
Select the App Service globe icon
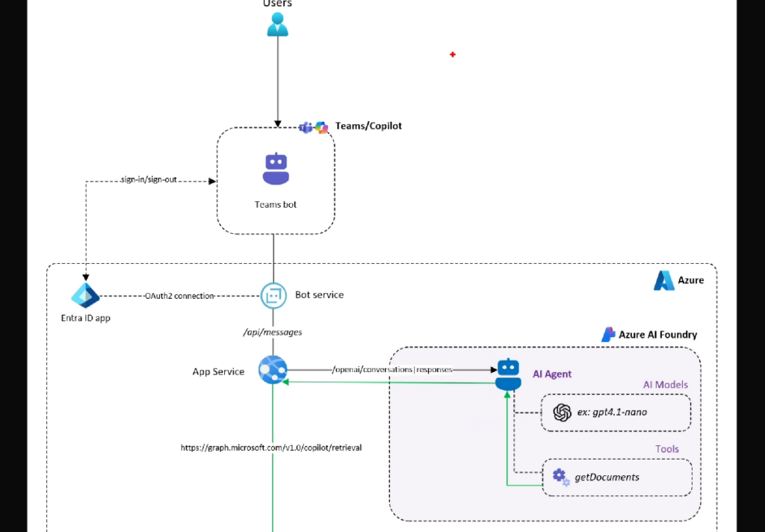(273, 370)
